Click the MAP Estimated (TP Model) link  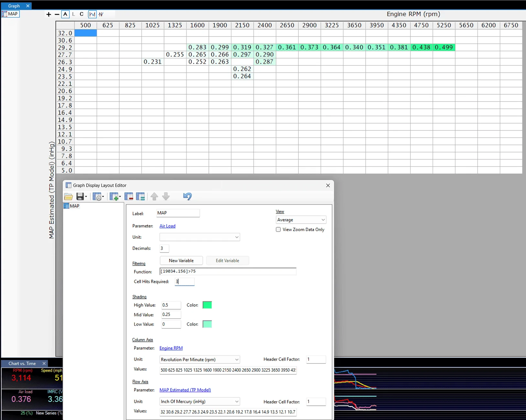coord(185,390)
